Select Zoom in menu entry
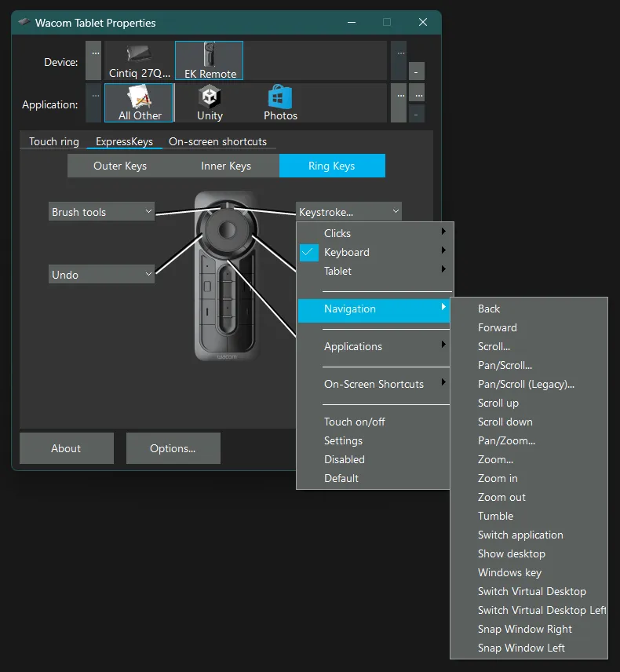The image size is (620, 672). point(529,478)
